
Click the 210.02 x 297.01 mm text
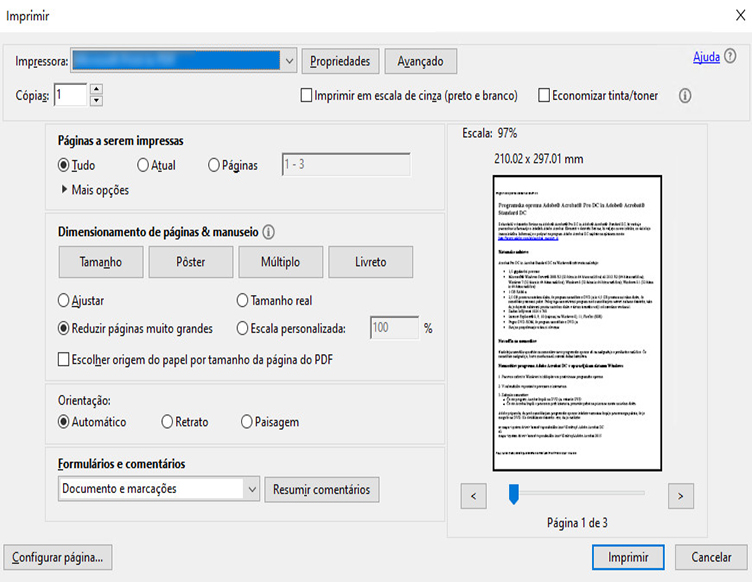point(539,159)
